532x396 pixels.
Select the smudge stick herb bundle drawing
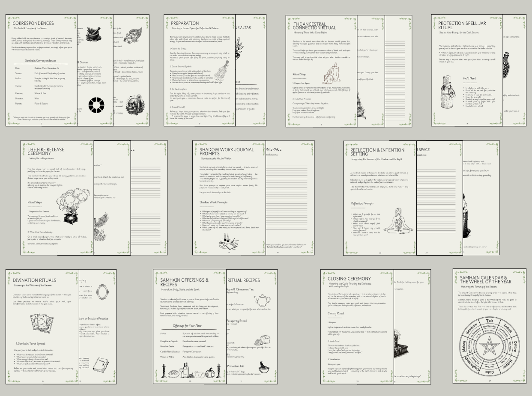pyautogui.click(x=221, y=68)
